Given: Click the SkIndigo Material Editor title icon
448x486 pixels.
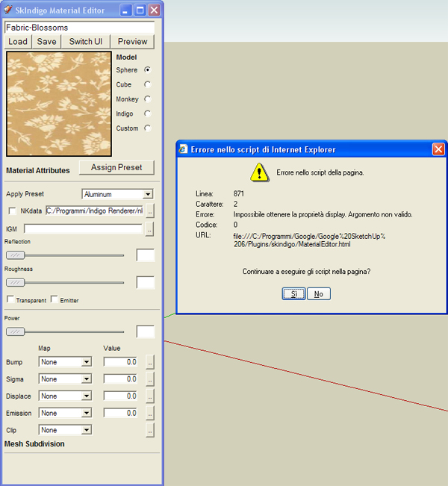Looking at the screenshot, I should pyautogui.click(x=8, y=10).
